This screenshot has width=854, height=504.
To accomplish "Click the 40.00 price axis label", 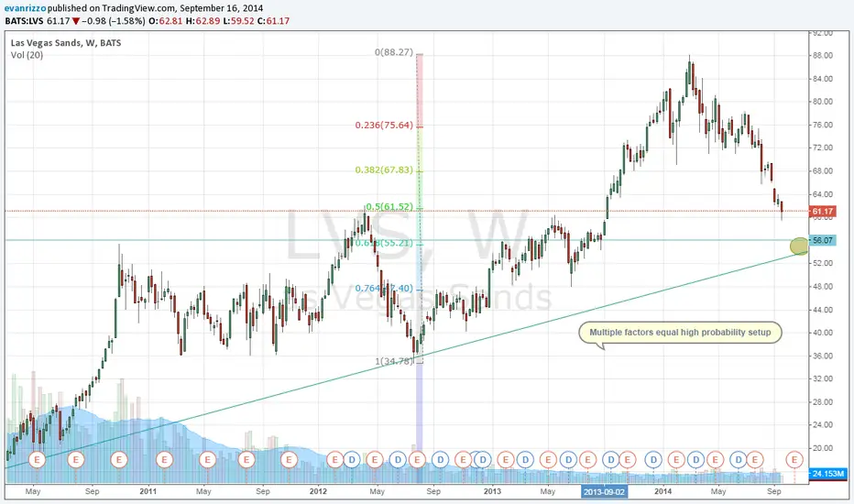I will 823,333.
